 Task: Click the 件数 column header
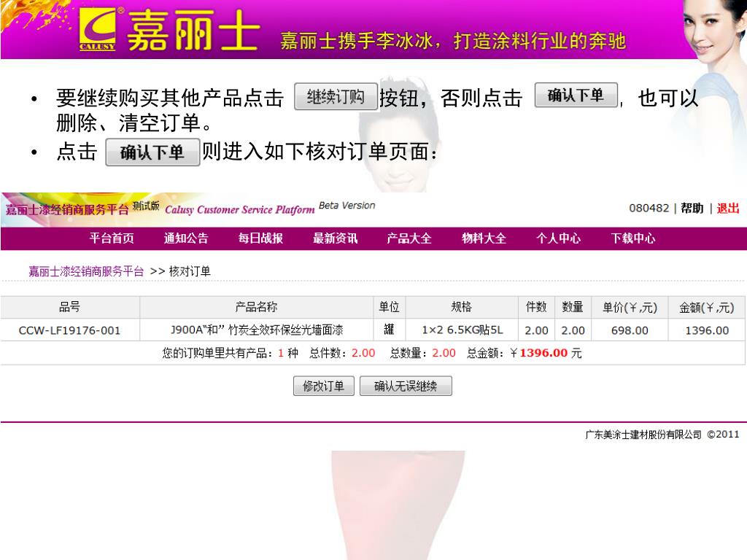click(536, 307)
